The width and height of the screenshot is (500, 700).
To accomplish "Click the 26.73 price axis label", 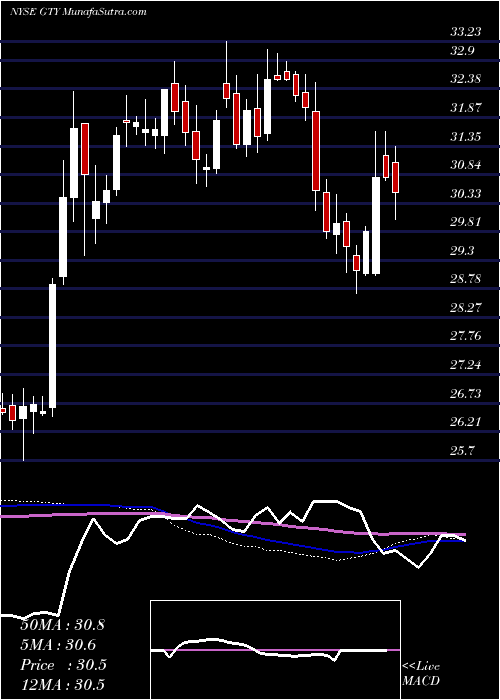I will [465, 393].
